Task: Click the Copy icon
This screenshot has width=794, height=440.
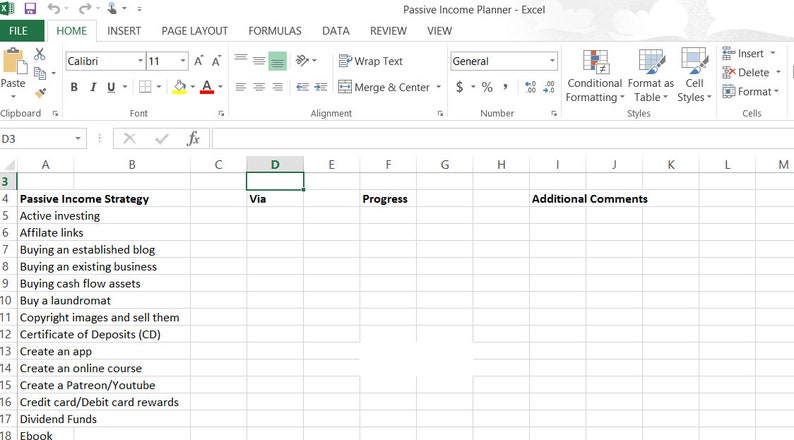Action: [x=40, y=73]
